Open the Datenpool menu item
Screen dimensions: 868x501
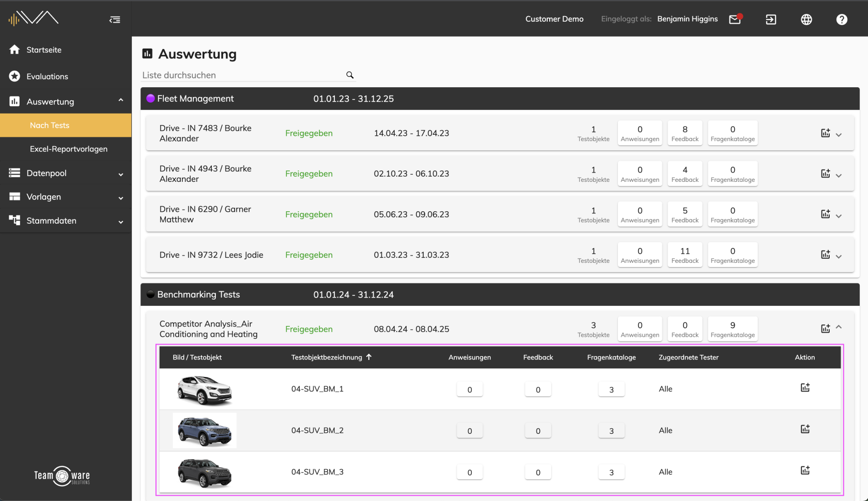point(66,173)
